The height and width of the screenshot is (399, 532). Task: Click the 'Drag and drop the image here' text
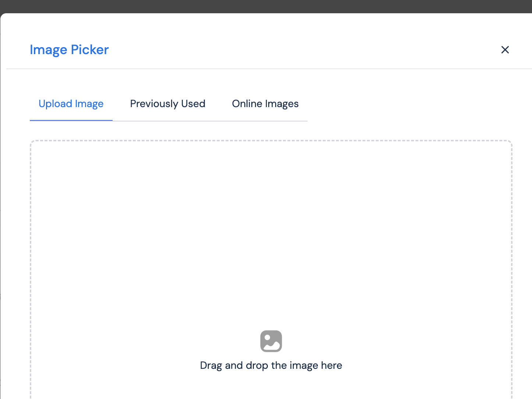[x=271, y=366]
